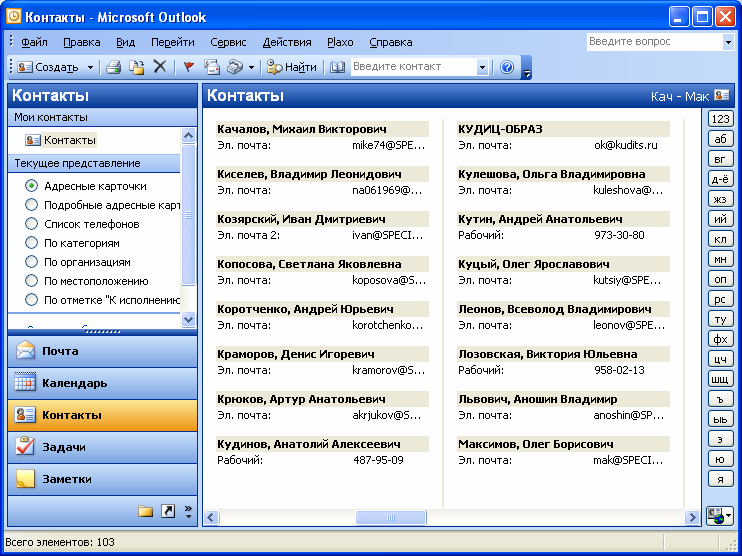Jump to contacts under index 123
Viewport: 742px width, 556px height.
tap(720, 118)
